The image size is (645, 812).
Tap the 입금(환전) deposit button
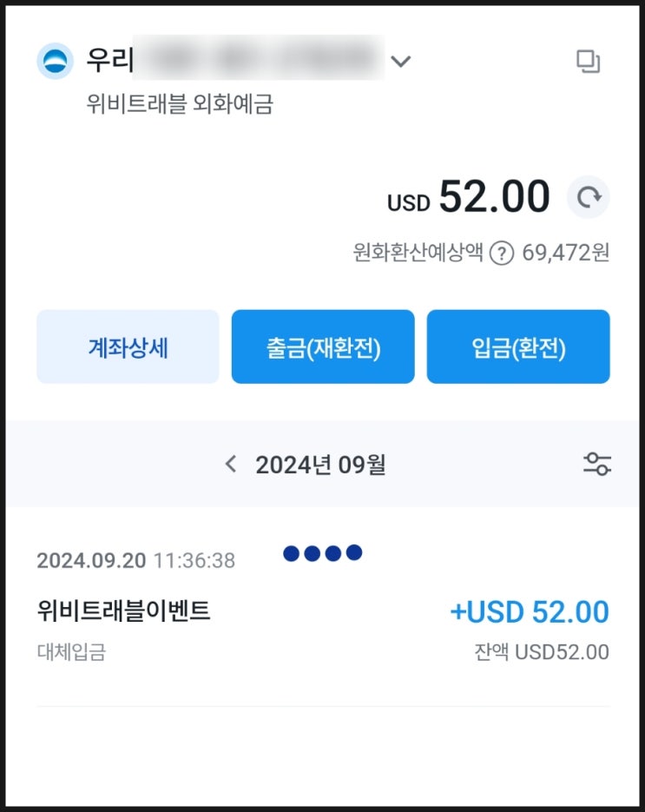pyautogui.click(x=518, y=347)
